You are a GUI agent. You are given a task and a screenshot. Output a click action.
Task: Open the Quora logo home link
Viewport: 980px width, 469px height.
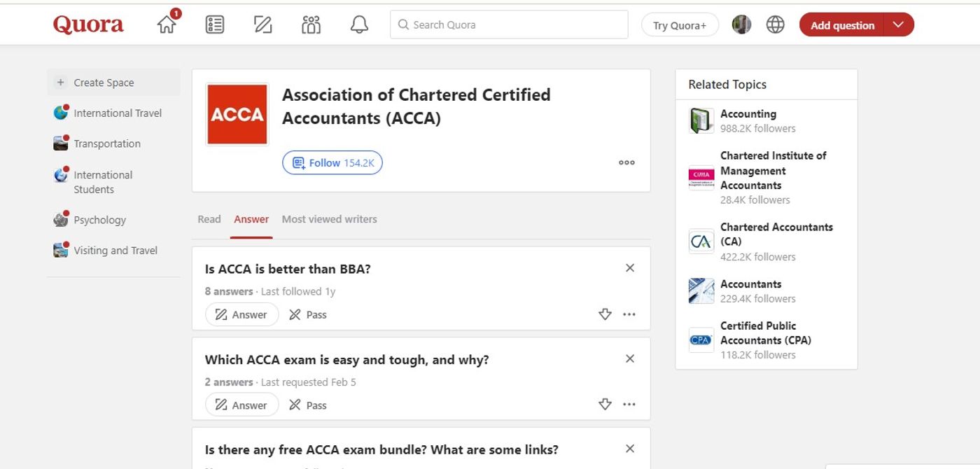click(88, 24)
